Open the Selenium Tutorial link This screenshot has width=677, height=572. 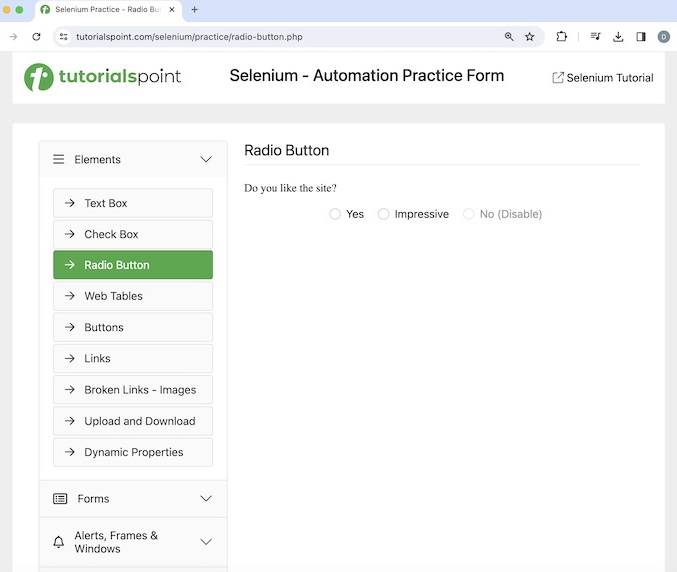[603, 78]
